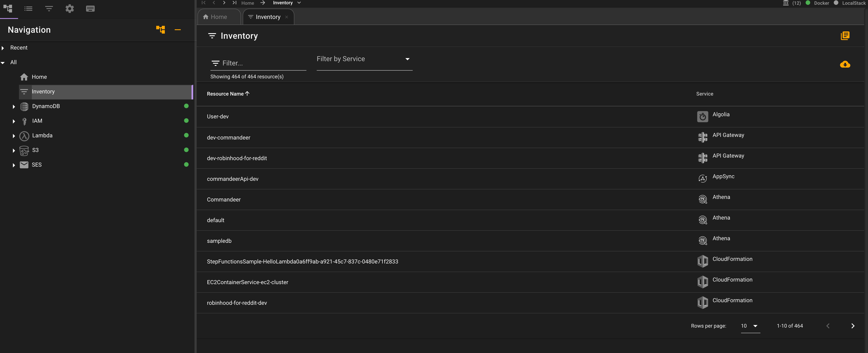The height and width of the screenshot is (353, 868).
Task: Collapse Navigation using the orange minus icon
Action: pyautogui.click(x=178, y=30)
